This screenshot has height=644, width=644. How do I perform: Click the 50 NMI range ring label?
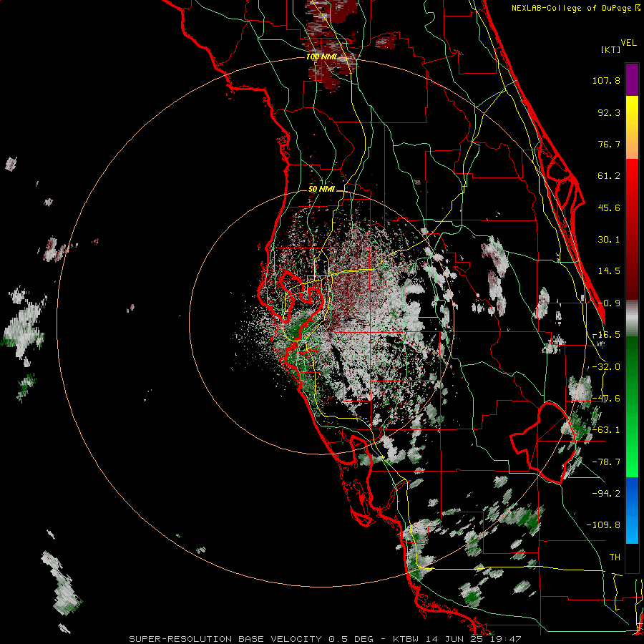[x=321, y=189]
